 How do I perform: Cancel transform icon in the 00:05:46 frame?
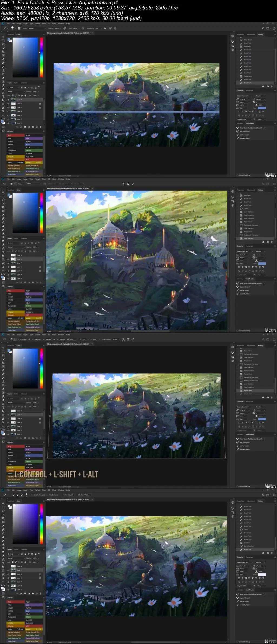(128, 339)
